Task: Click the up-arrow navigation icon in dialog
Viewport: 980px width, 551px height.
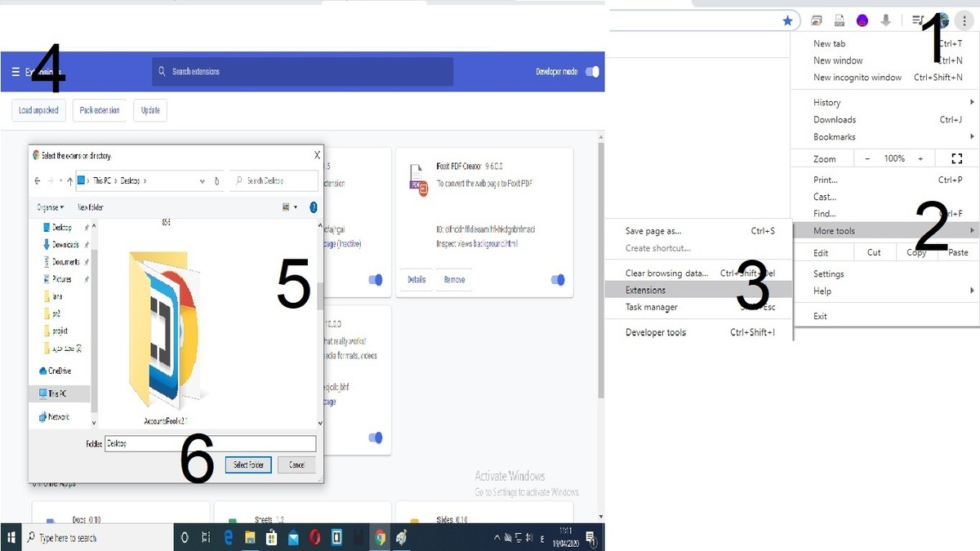Action: [69, 180]
